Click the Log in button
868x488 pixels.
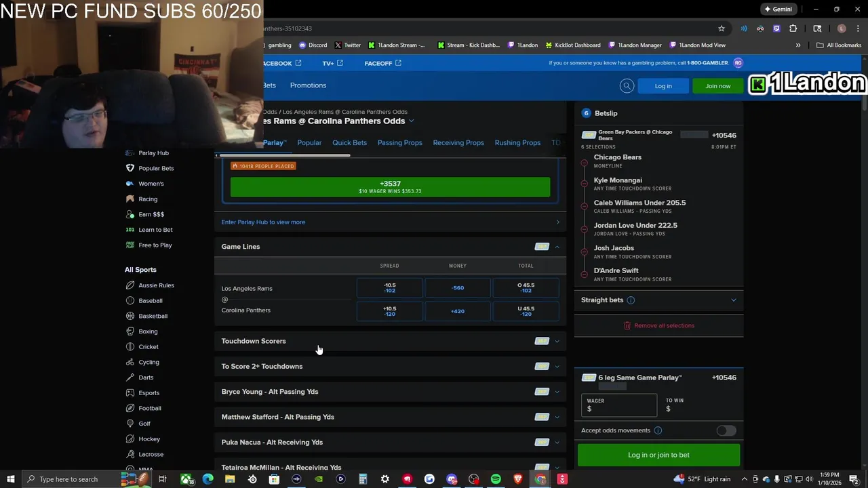pos(663,86)
